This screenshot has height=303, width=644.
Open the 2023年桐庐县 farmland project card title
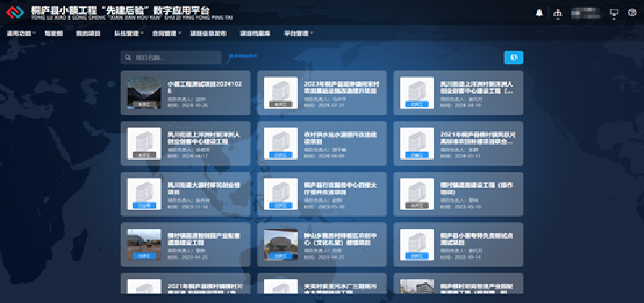pyautogui.click(x=341, y=87)
